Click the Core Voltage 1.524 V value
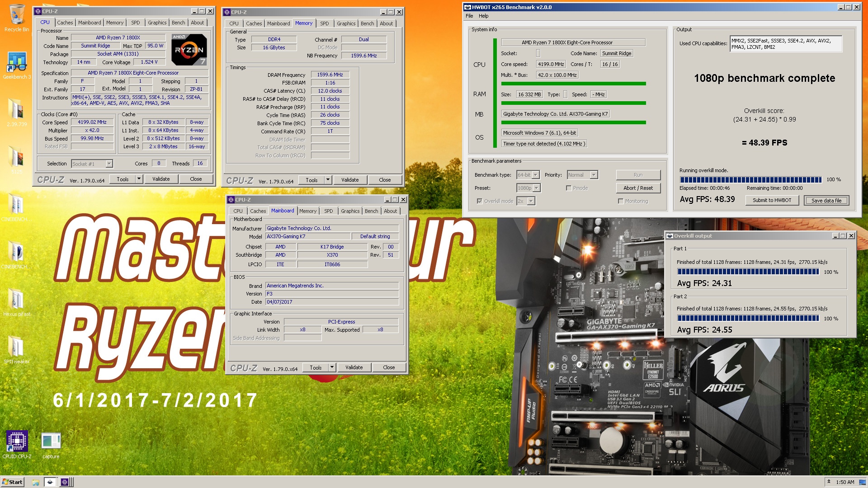The width and height of the screenshot is (868, 488). tap(149, 62)
